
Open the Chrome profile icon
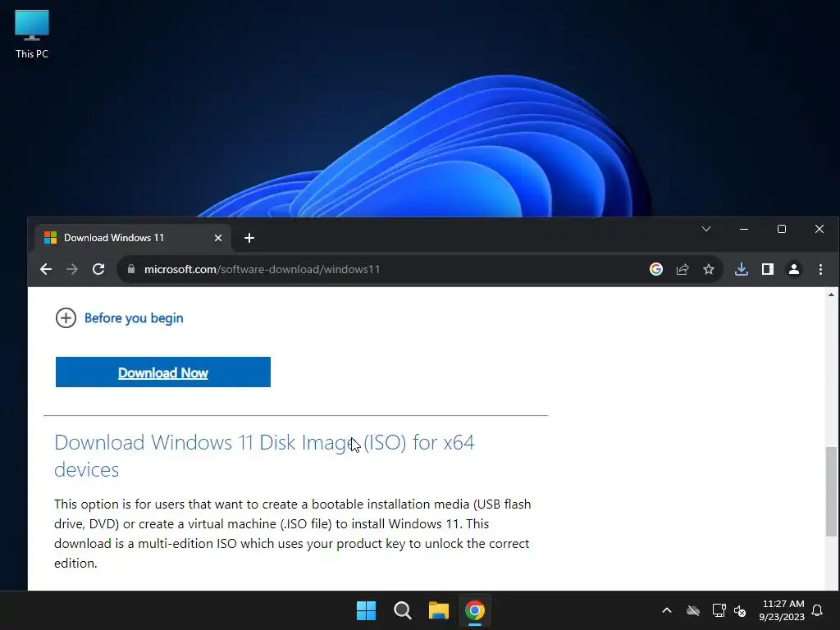tap(794, 269)
